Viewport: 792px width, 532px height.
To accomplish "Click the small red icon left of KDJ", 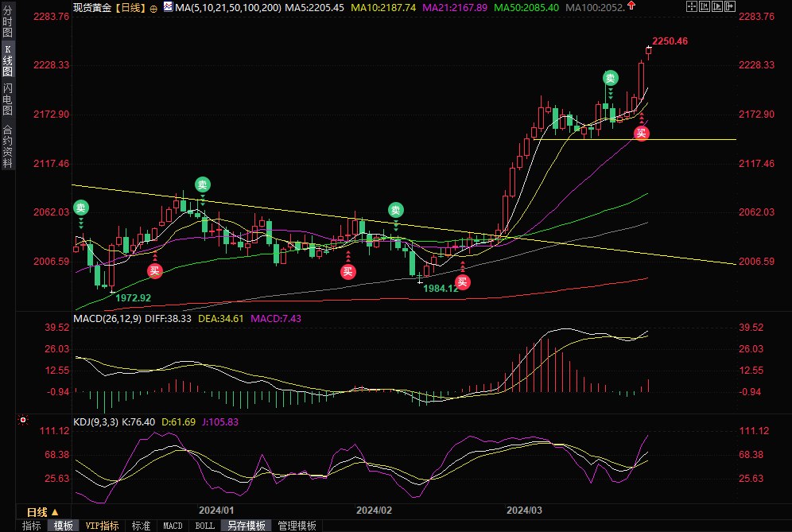I will [x=23, y=421].
